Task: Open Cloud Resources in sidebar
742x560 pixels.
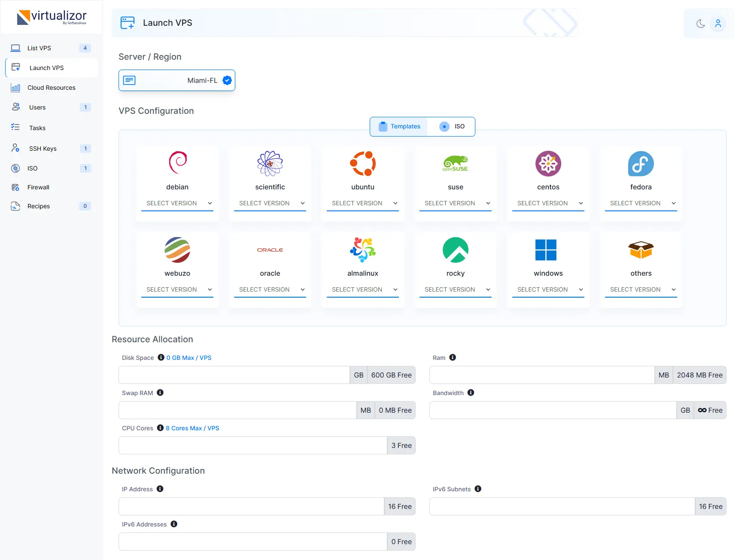Action: 52,88
